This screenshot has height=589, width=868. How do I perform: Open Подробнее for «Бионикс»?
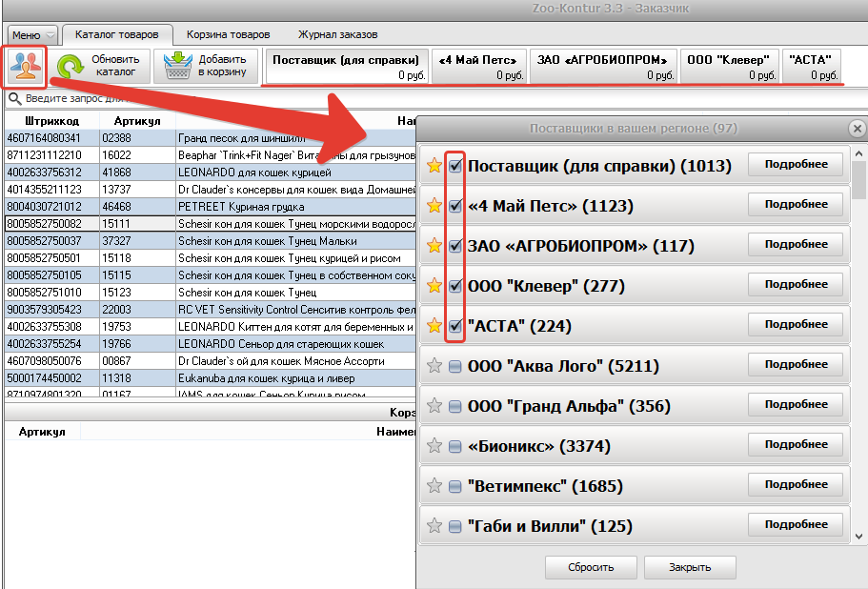796,444
